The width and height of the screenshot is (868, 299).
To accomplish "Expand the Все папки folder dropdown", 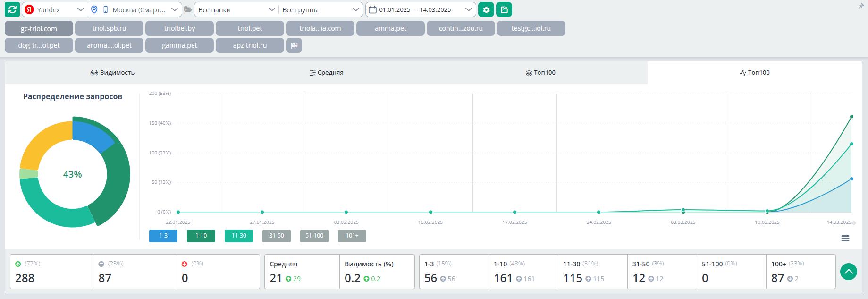I will [x=236, y=9].
